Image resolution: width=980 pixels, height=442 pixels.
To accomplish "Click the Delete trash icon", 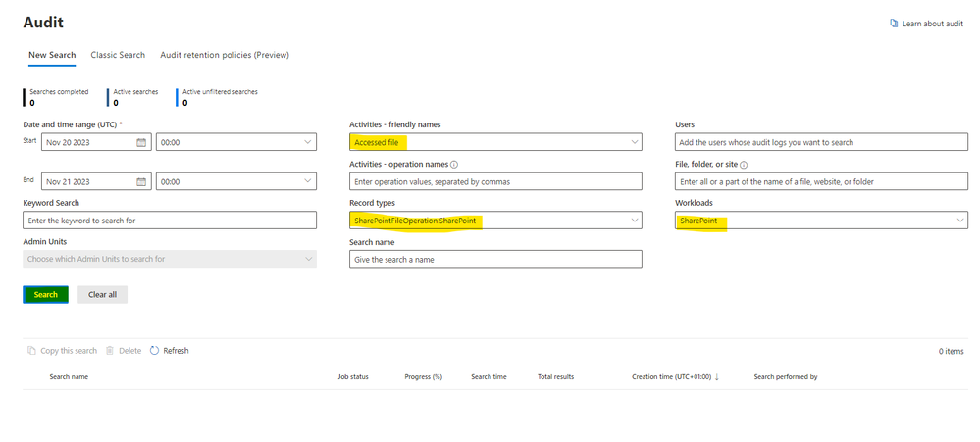I will (x=109, y=351).
